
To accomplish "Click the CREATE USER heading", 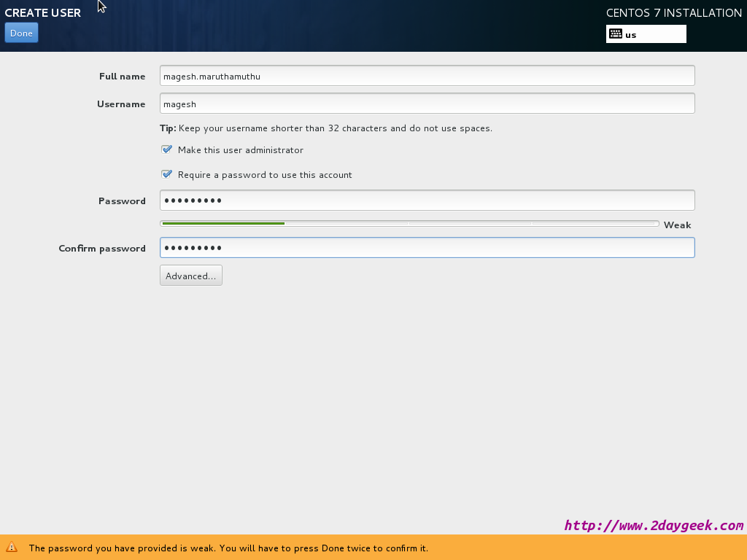I will pyautogui.click(x=43, y=13).
